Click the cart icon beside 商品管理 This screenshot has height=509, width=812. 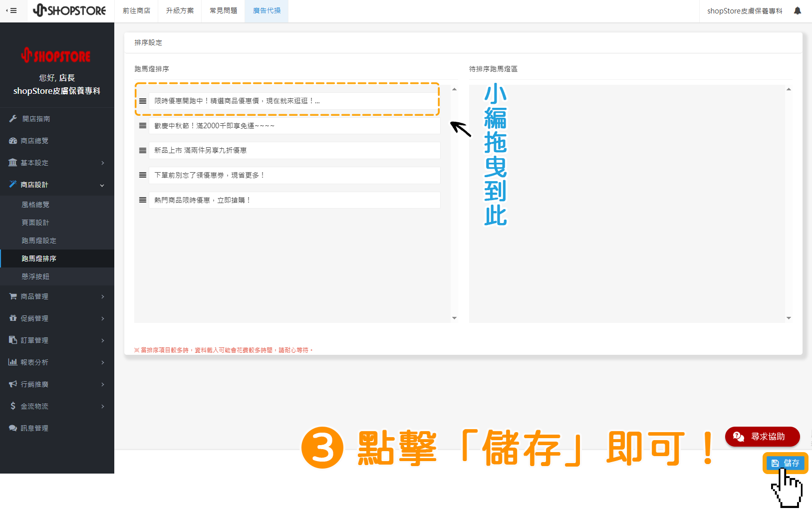coord(13,296)
